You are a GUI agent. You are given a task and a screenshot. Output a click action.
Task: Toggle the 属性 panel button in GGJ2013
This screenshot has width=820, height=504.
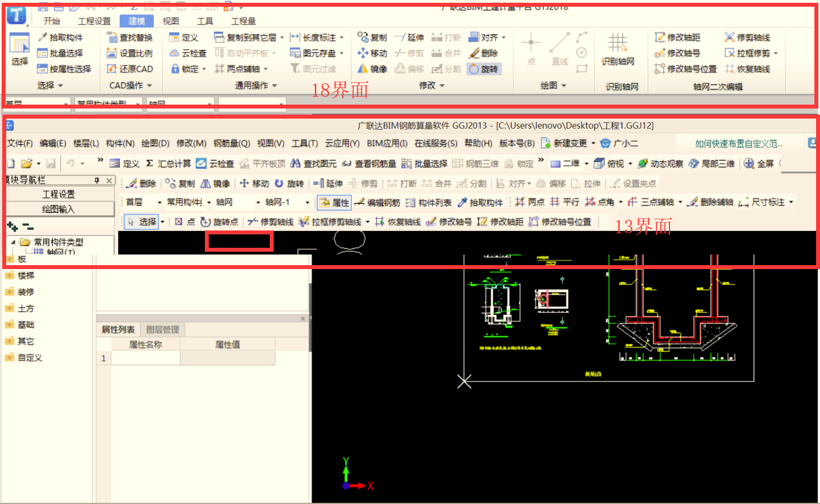334,202
